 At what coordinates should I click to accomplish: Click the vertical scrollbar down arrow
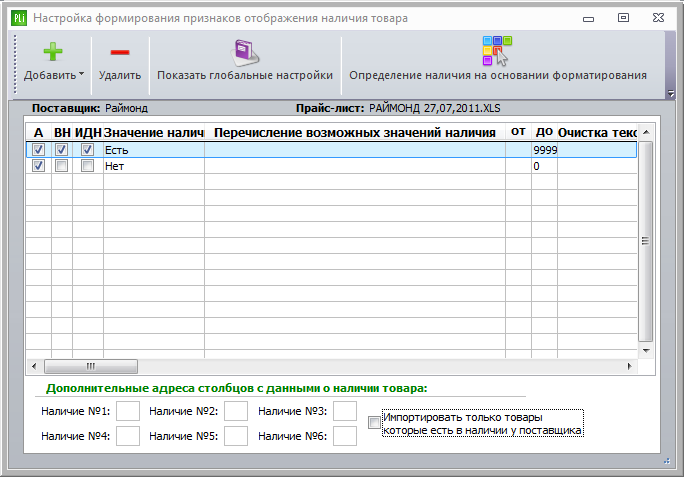pos(646,350)
